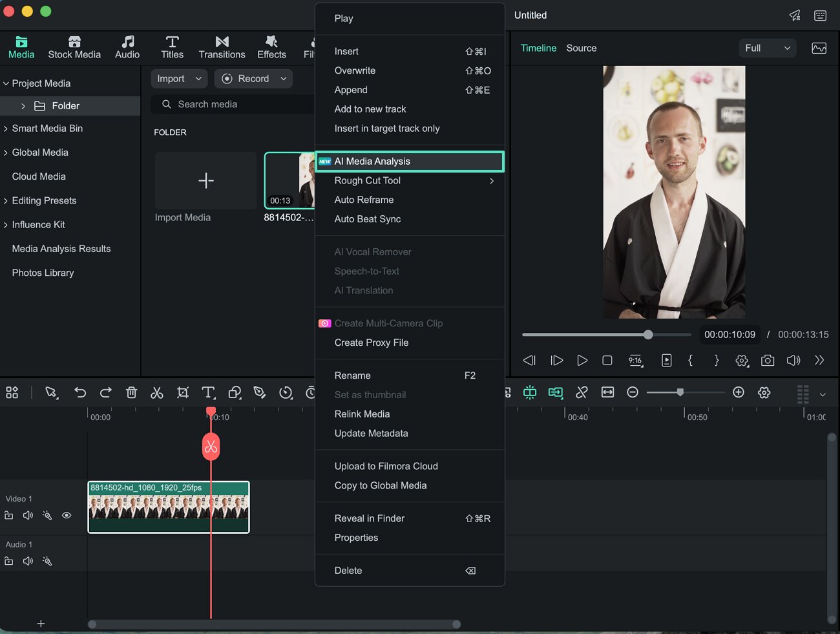Select Auto Beat Sync menu entry
The image size is (840, 634).
[410, 220]
